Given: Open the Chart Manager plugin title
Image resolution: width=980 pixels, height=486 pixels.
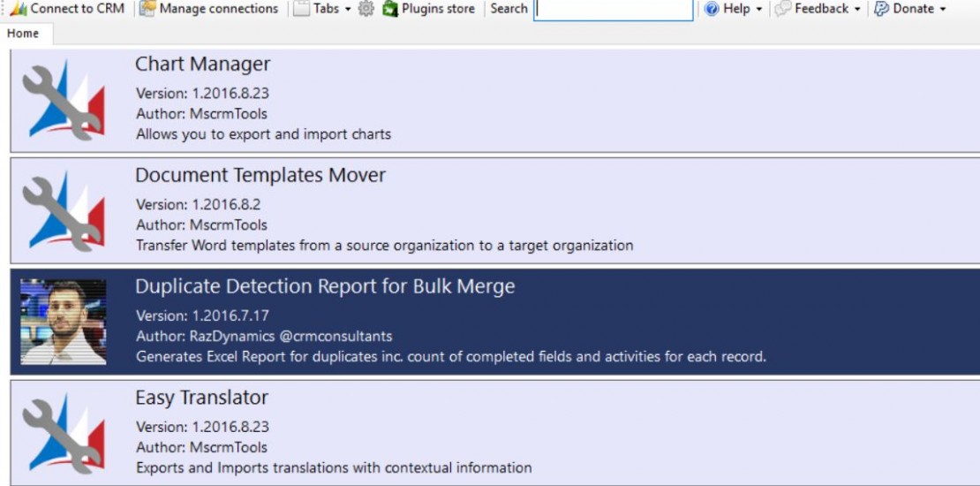Looking at the screenshot, I should coord(202,64).
